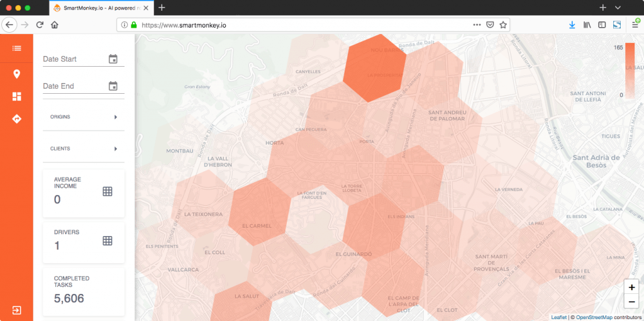
Task: Open the OpenStreetMap attribution link
Action: pyautogui.click(x=594, y=317)
